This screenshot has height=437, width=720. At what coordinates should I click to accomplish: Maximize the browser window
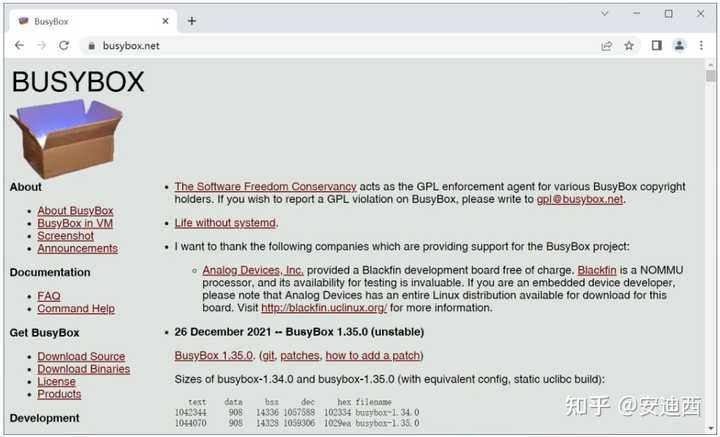click(x=669, y=14)
